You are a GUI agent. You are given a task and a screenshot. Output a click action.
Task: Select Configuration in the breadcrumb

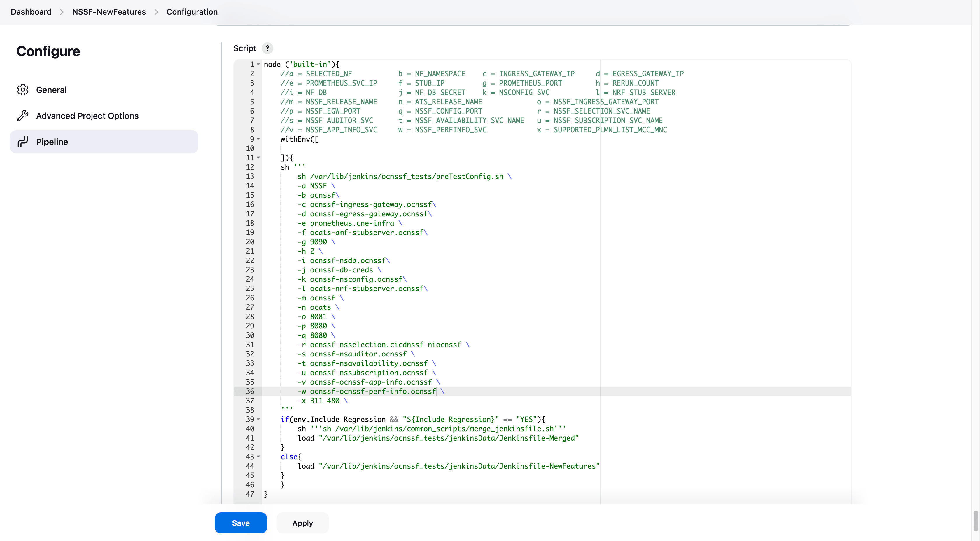192,12
